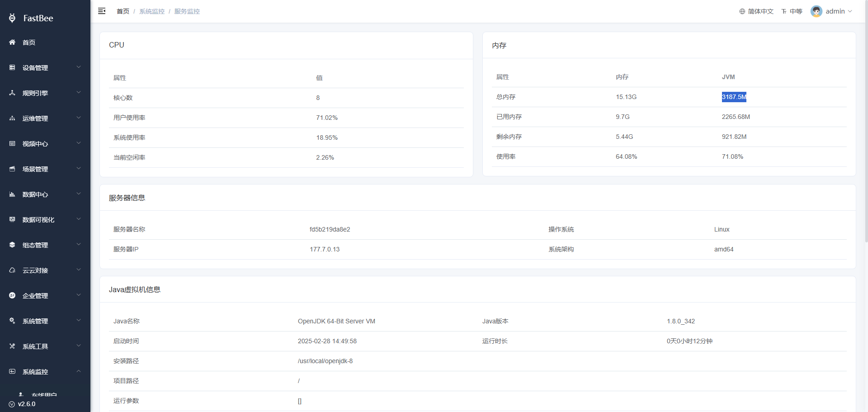Expand the 设备管理 chevron

pyautogui.click(x=79, y=67)
